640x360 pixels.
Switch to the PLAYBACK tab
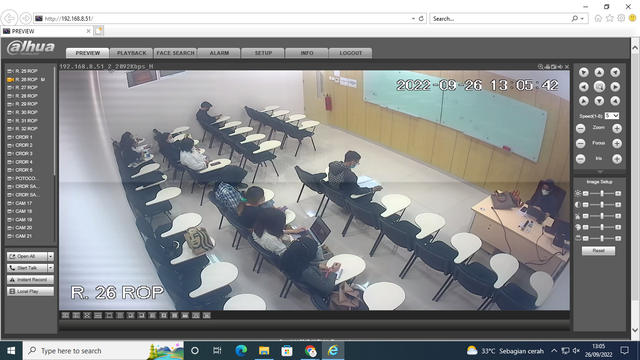131,53
